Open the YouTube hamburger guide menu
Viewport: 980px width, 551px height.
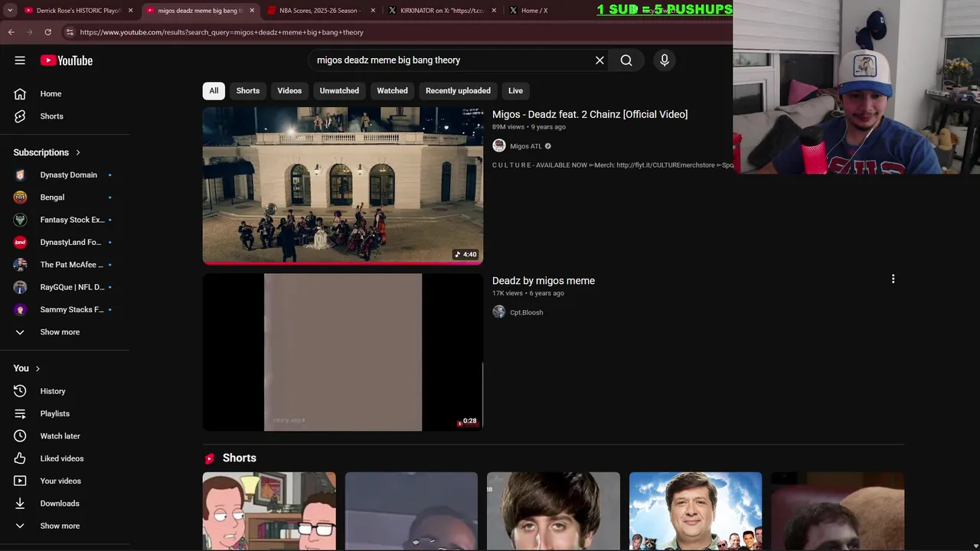tap(20, 60)
